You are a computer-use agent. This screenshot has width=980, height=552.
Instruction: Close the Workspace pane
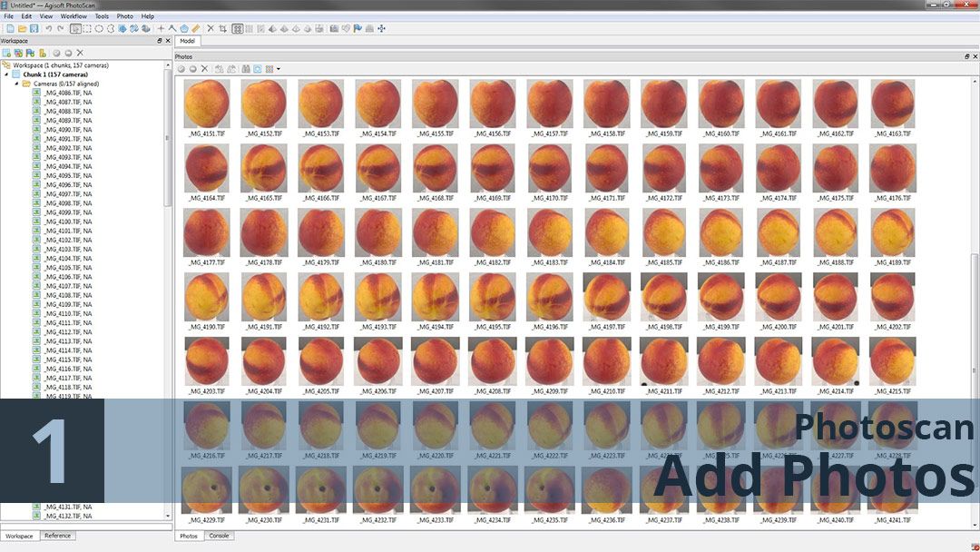(x=168, y=41)
